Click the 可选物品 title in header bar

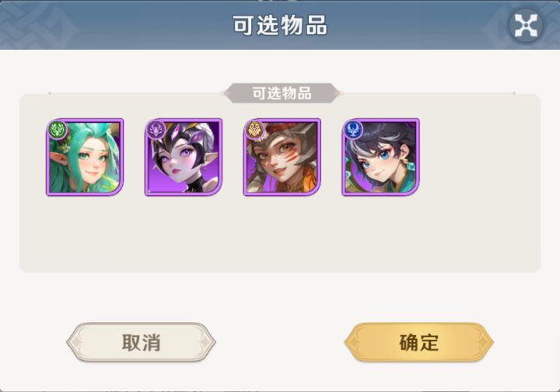coord(280,26)
